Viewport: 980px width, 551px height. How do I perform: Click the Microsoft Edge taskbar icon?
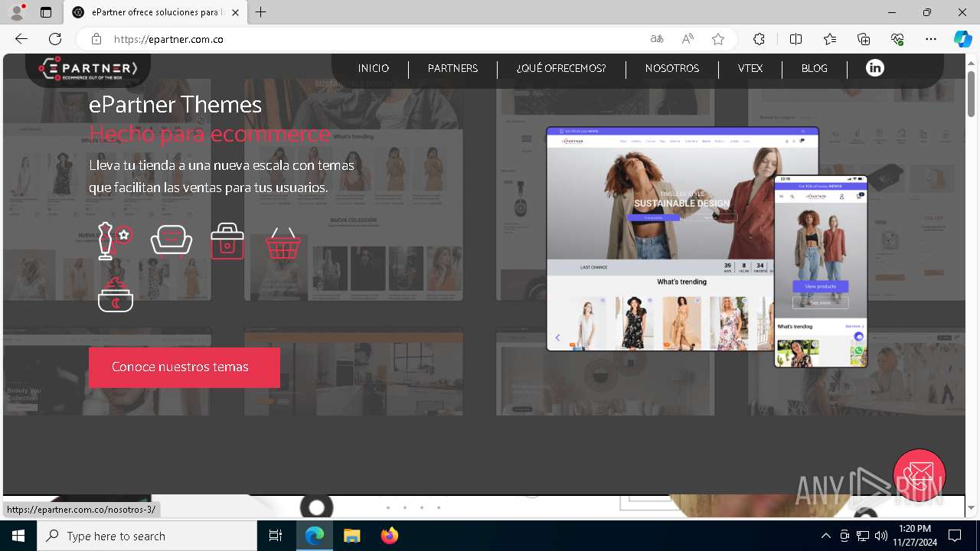tap(315, 536)
